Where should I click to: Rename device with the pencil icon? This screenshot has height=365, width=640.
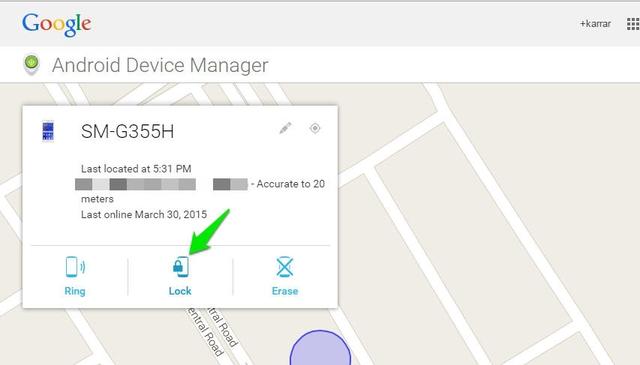285,128
